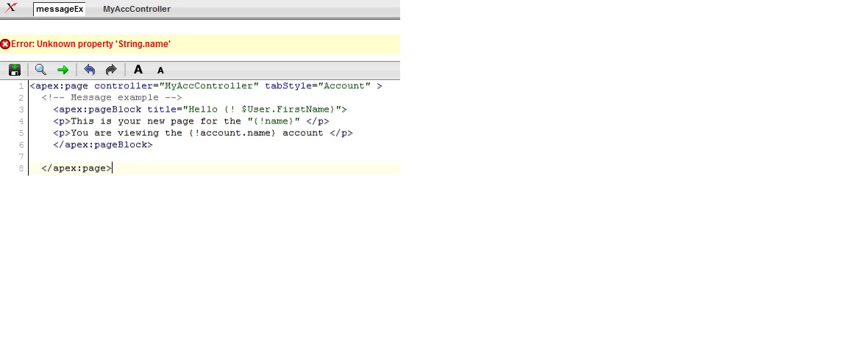This screenshot has width=868, height=349.
Task: Switch to the messageEx tab
Action: (60, 9)
